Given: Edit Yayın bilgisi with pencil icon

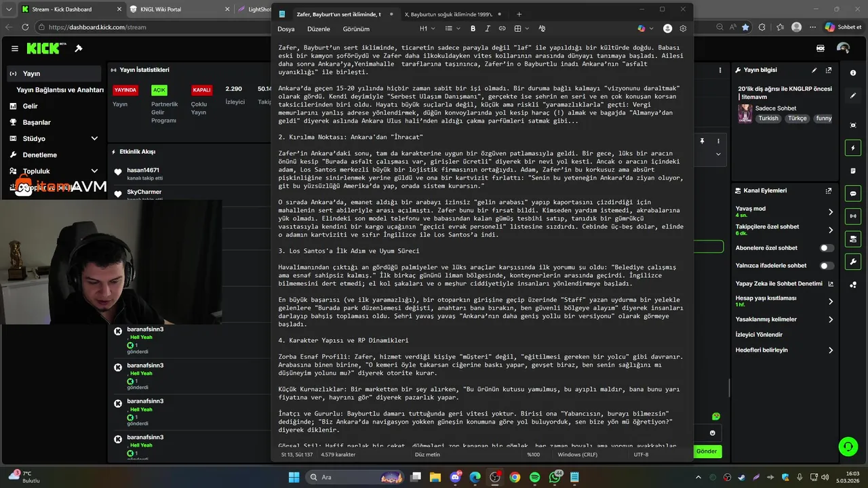Looking at the screenshot, I should pyautogui.click(x=814, y=70).
